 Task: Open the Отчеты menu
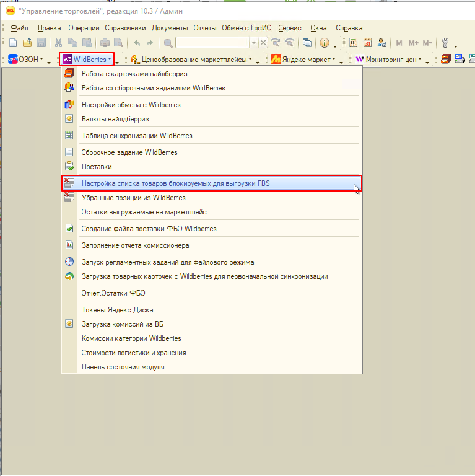pyautogui.click(x=205, y=28)
